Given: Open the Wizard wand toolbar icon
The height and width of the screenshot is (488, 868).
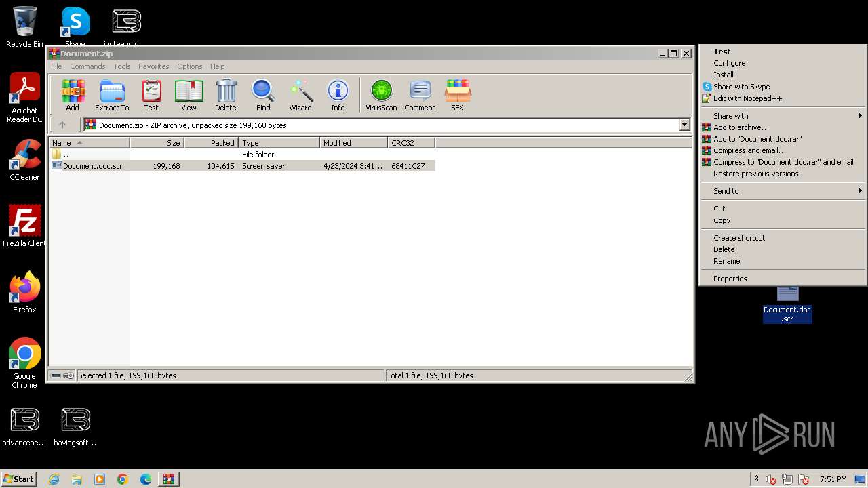Looking at the screenshot, I should [300, 96].
